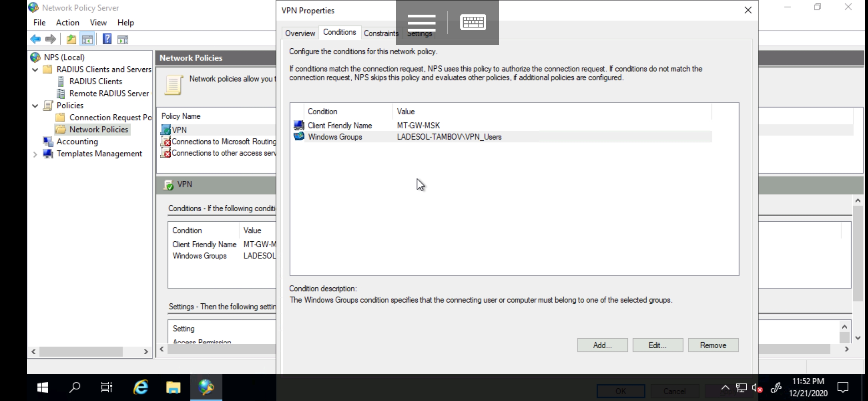Image resolution: width=868 pixels, height=401 pixels.
Task: Open Windows Start menu
Action: [43, 388]
